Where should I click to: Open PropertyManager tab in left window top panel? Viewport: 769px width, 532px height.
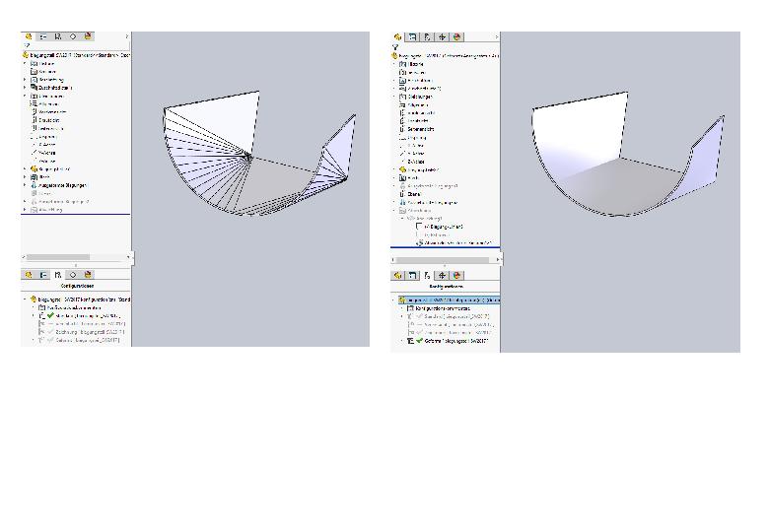[43, 36]
